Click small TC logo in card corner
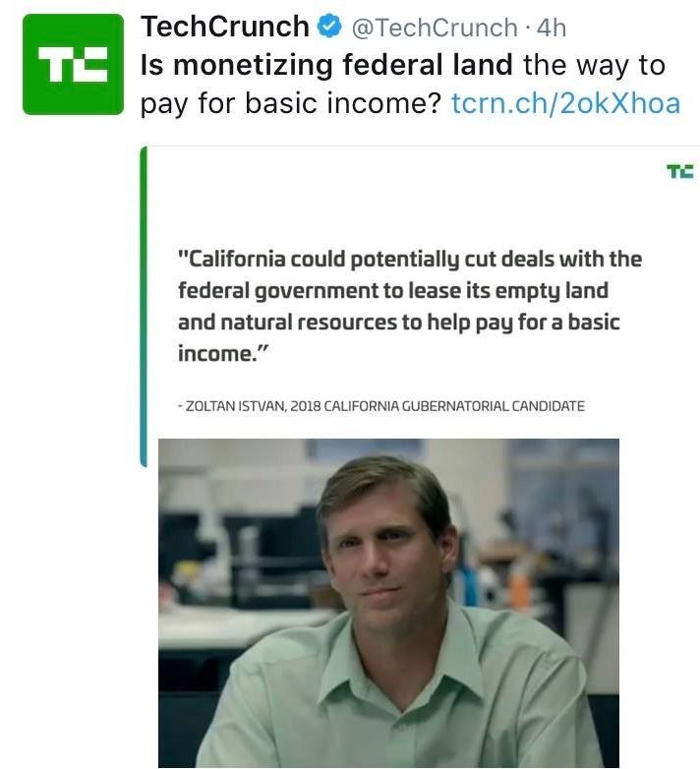 [x=679, y=172]
